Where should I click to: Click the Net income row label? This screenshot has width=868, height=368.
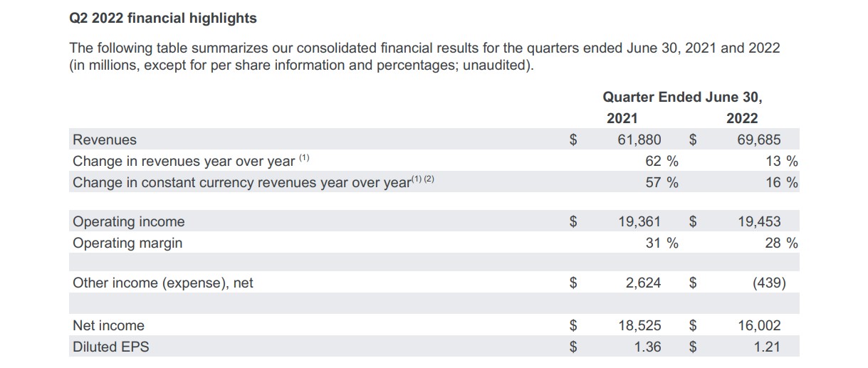108,325
